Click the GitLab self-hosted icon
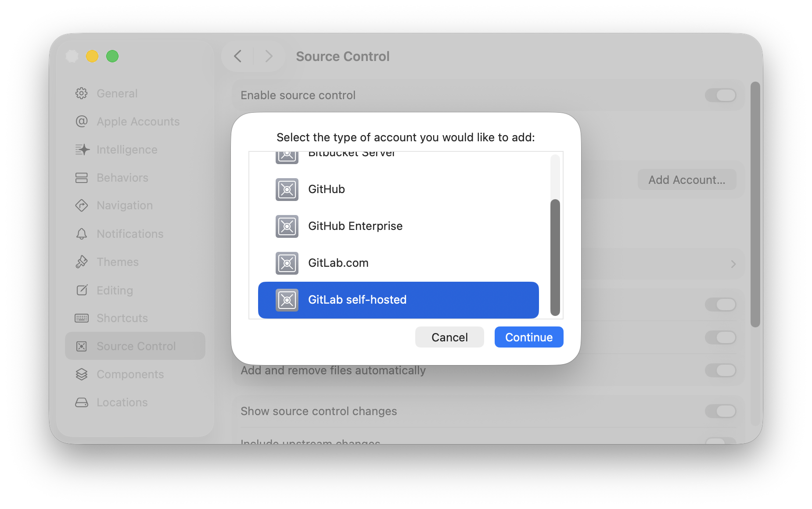This screenshot has width=812, height=509. point(287,300)
